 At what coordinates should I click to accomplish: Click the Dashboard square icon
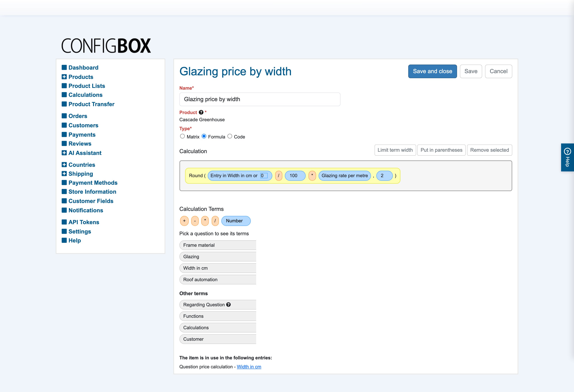(64, 67)
